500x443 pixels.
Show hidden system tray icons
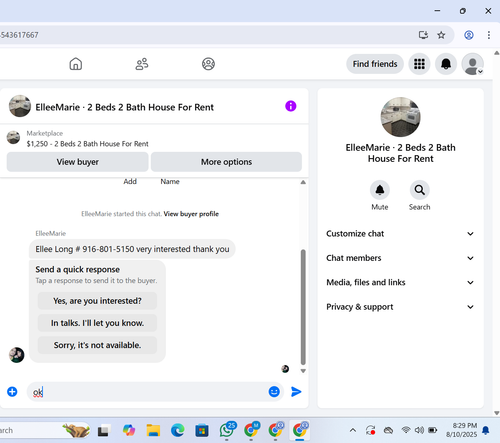coord(353,430)
